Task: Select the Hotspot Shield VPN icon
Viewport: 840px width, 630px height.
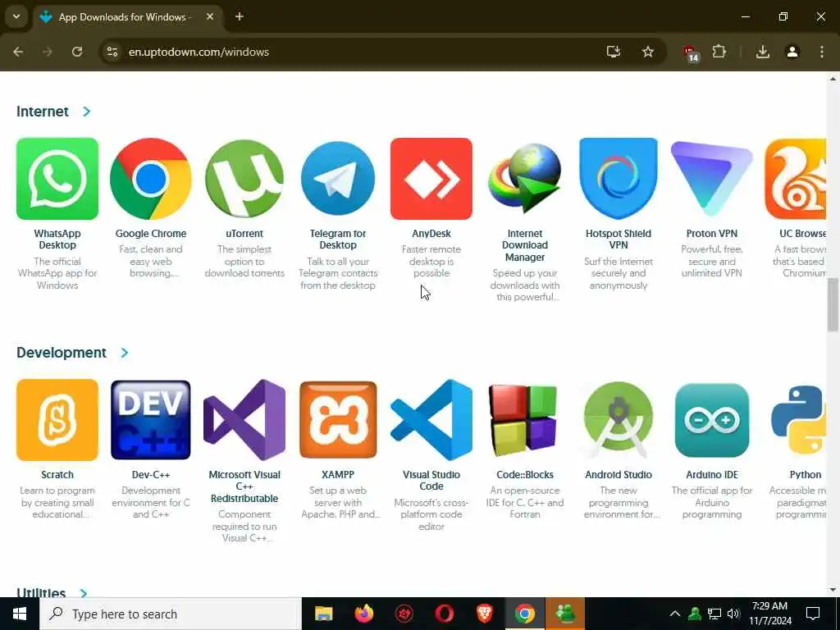Action: [x=619, y=178]
